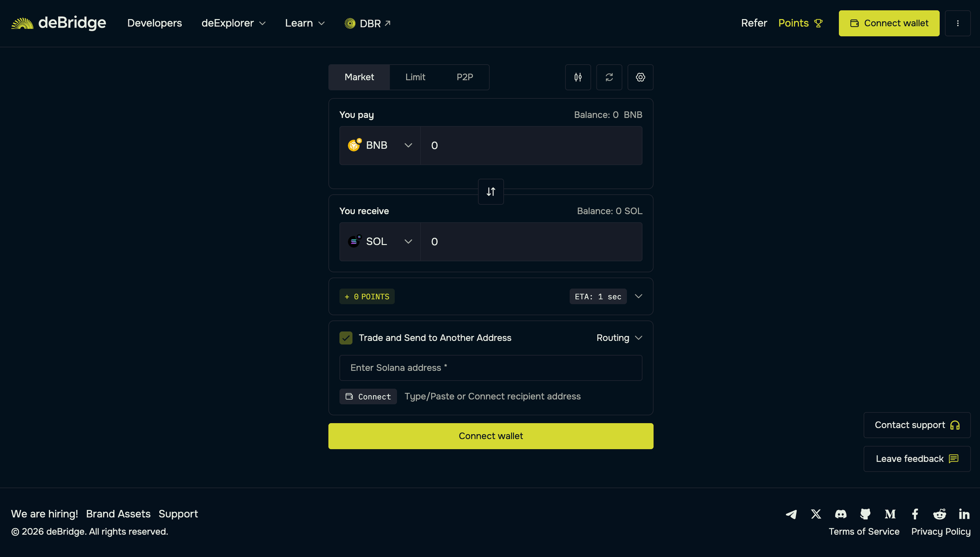Click the refresh quotes icon
980x557 pixels.
(x=609, y=77)
